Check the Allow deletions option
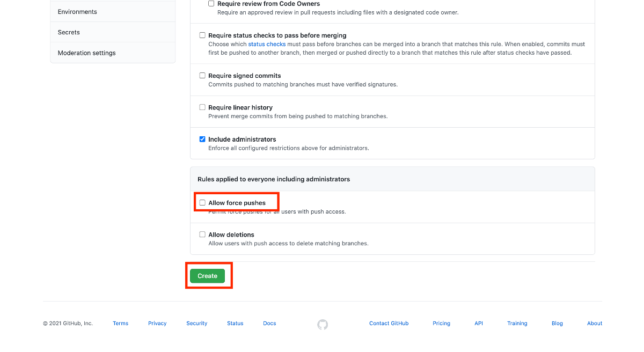The height and width of the screenshot is (352, 644). [x=202, y=234]
